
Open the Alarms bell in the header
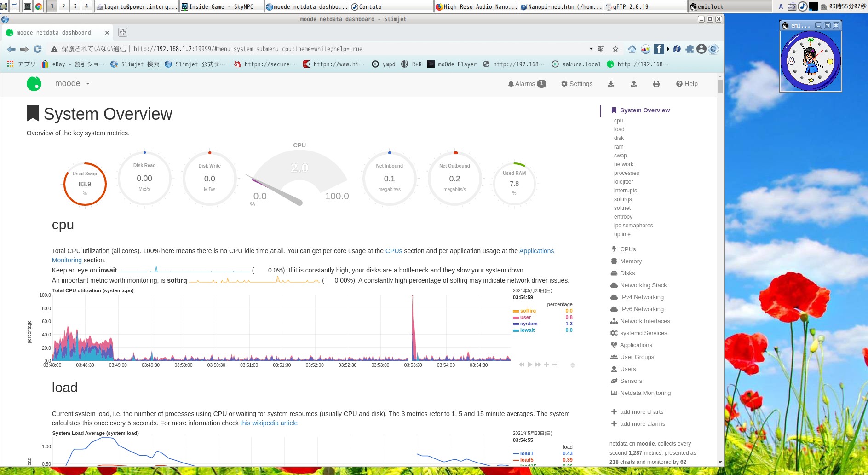tap(527, 84)
